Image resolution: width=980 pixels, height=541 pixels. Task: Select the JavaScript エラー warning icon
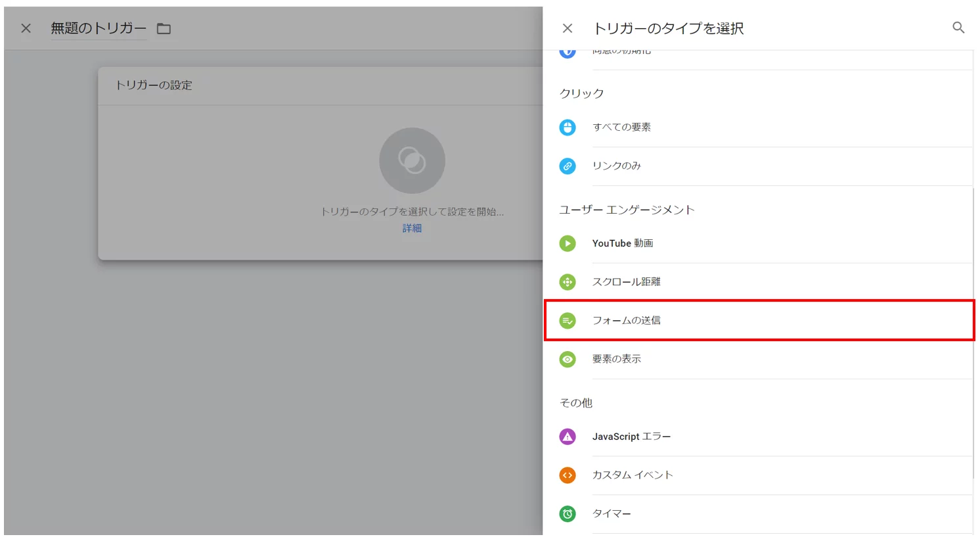click(567, 436)
